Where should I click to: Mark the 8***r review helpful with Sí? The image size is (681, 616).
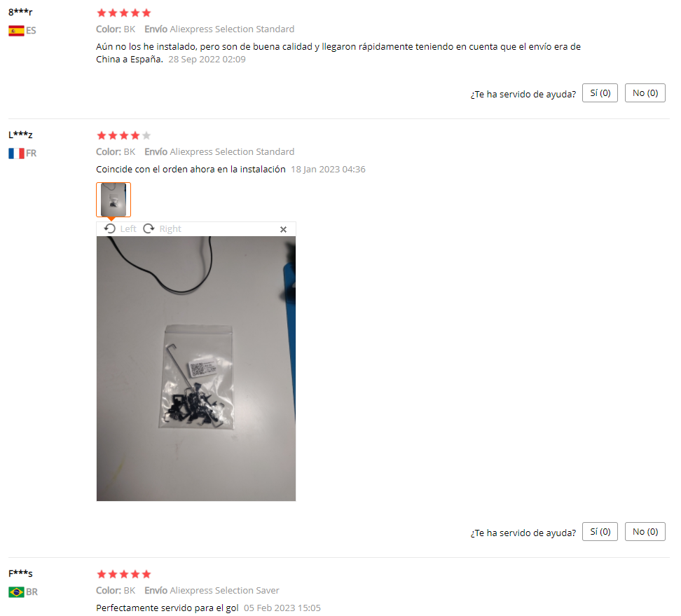600,93
